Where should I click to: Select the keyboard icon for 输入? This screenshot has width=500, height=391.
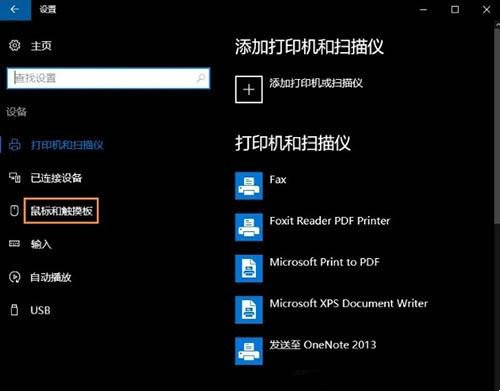pos(14,244)
